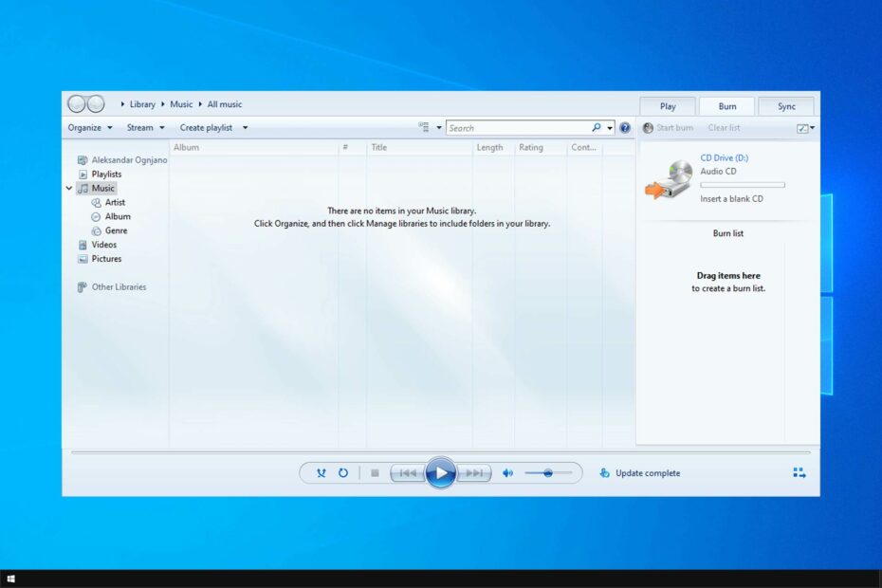Enable repeat mode
The height and width of the screenshot is (588, 882).
(343, 472)
